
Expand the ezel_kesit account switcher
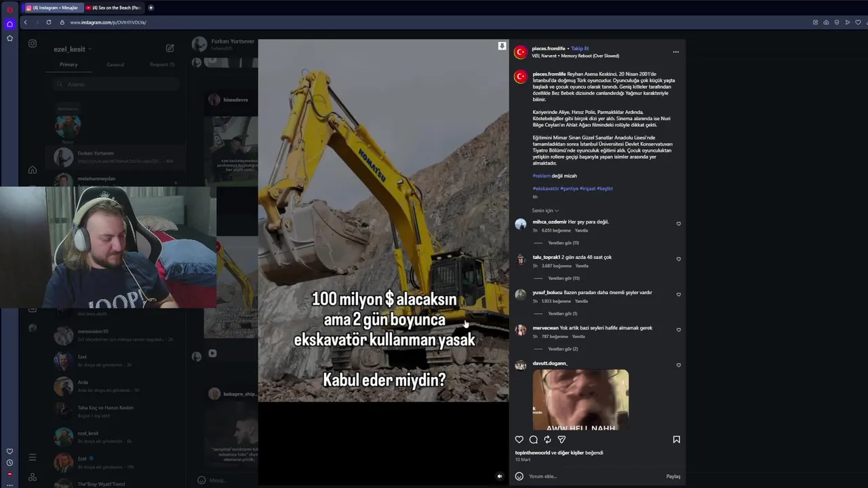coord(73,49)
